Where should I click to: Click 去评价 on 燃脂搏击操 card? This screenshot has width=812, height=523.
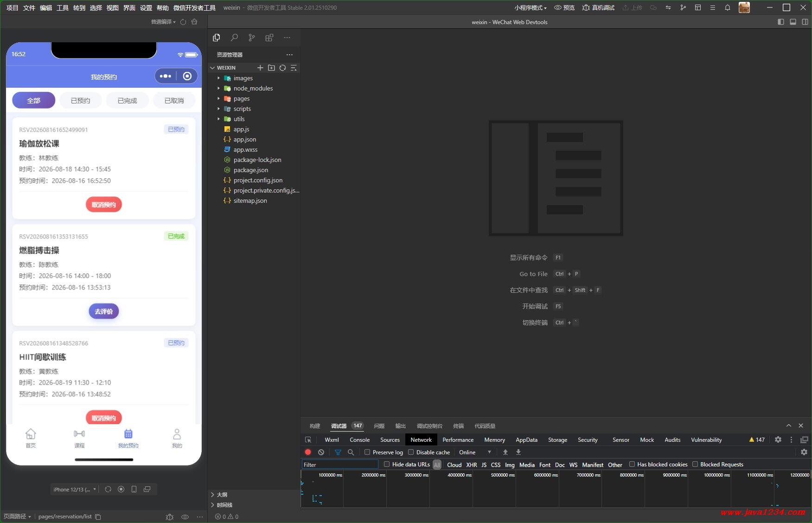[x=104, y=311]
